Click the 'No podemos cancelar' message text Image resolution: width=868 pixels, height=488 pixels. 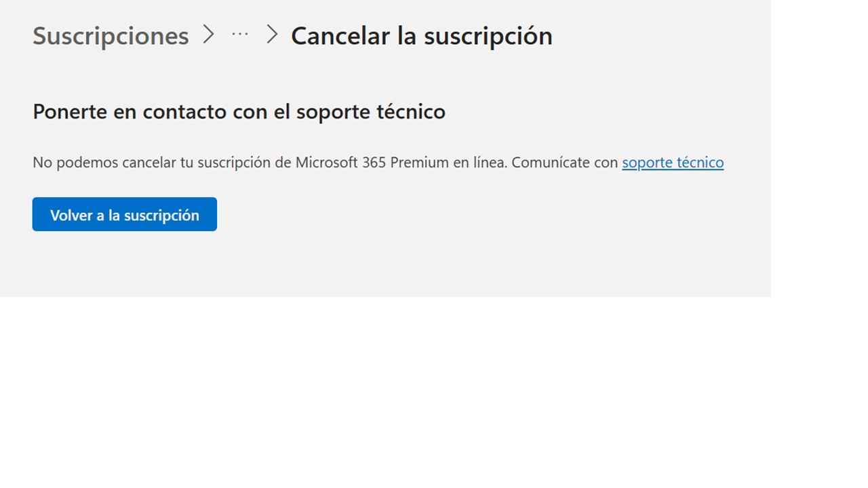(327, 163)
